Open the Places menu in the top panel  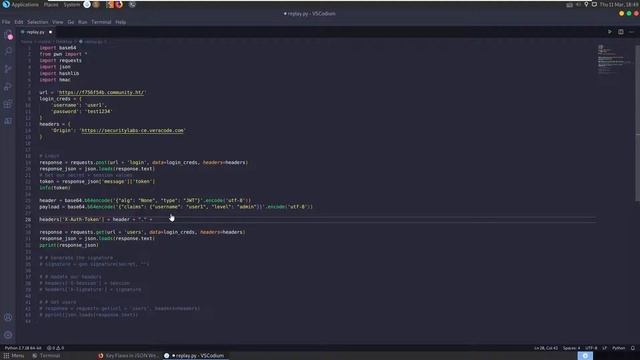pyautogui.click(x=51, y=4)
